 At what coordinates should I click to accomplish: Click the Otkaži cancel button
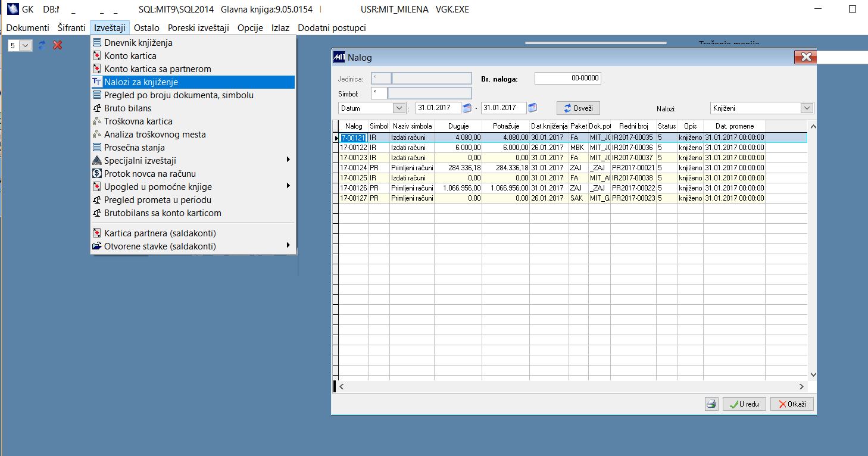point(792,404)
